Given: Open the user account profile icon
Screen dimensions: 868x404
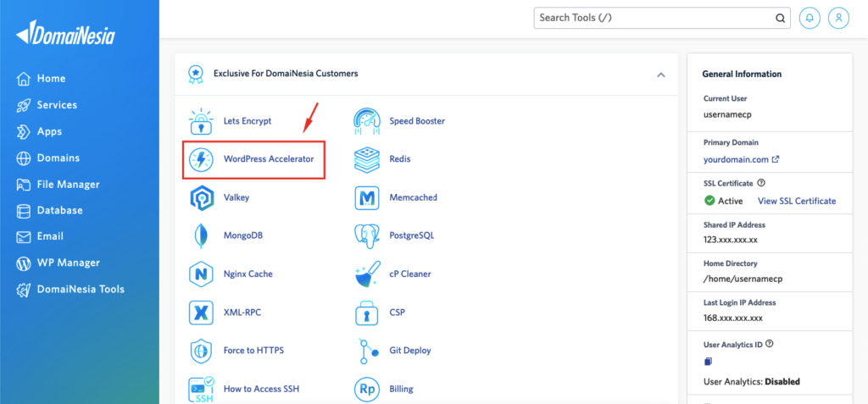Looking at the screenshot, I should pos(838,18).
